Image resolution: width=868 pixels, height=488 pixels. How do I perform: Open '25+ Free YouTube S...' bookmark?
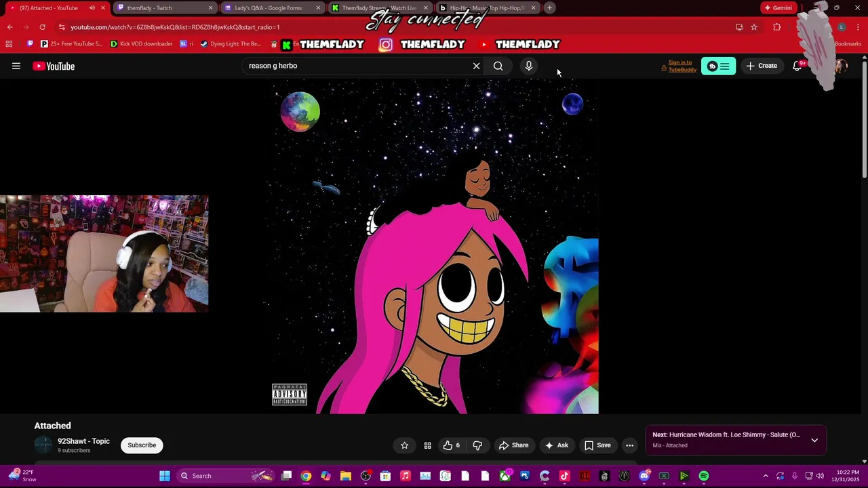pyautogui.click(x=71, y=44)
